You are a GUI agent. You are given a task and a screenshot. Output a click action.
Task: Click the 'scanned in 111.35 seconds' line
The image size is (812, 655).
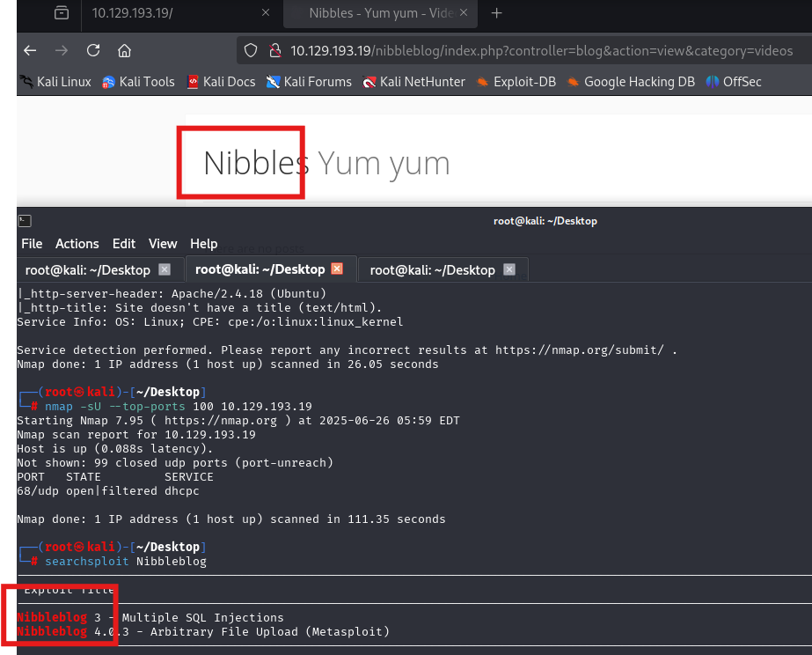pos(231,519)
